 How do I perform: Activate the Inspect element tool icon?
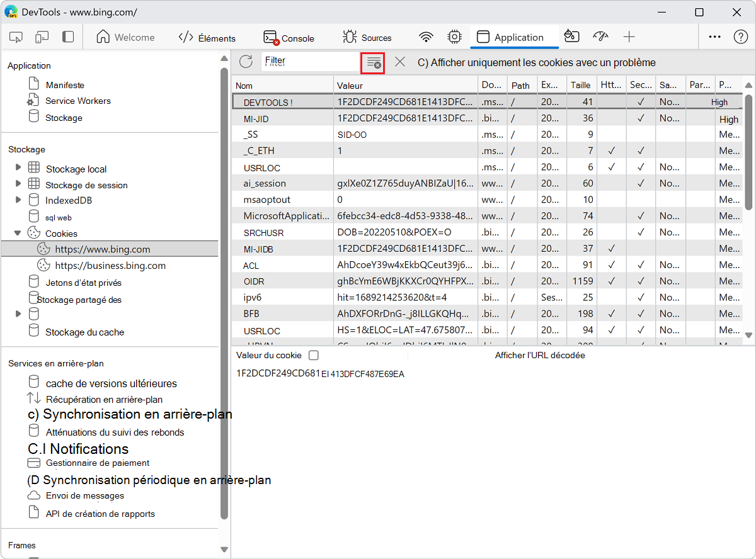click(16, 37)
